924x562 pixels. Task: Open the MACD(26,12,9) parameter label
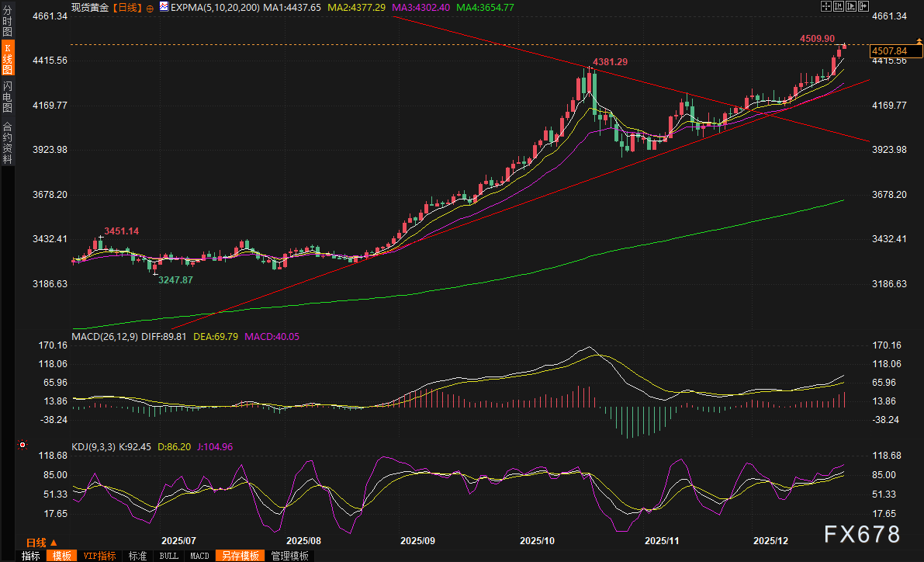pyautogui.click(x=106, y=336)
